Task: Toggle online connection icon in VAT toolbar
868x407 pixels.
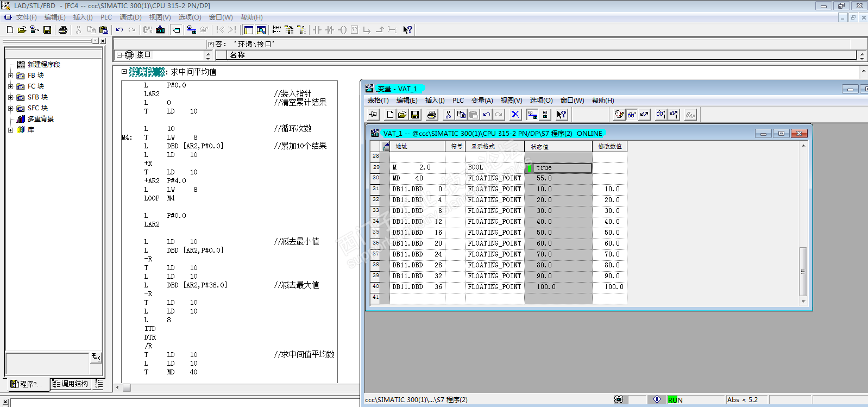Action: tap(532, 114)
